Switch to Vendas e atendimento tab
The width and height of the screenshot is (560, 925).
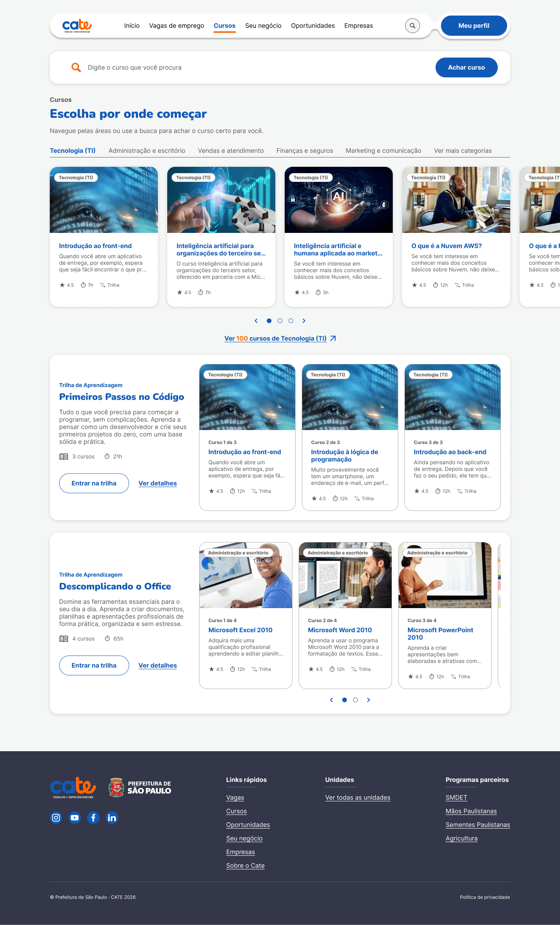(x=231, y=150)
